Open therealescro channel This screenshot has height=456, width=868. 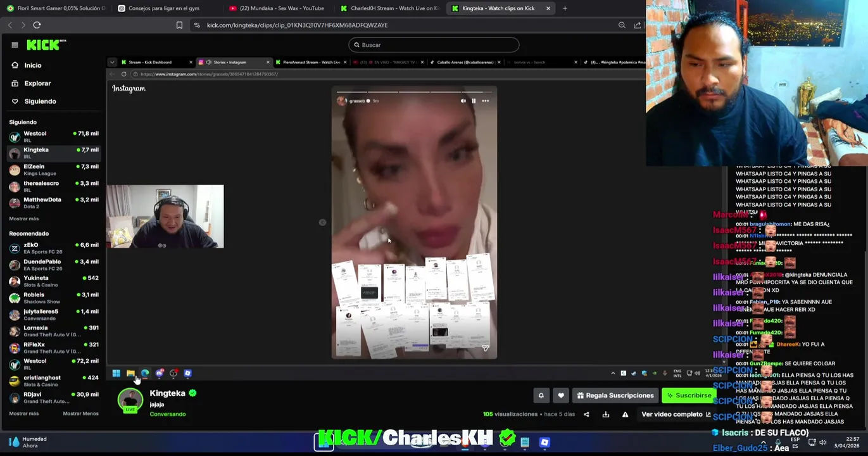pos(54,186)
